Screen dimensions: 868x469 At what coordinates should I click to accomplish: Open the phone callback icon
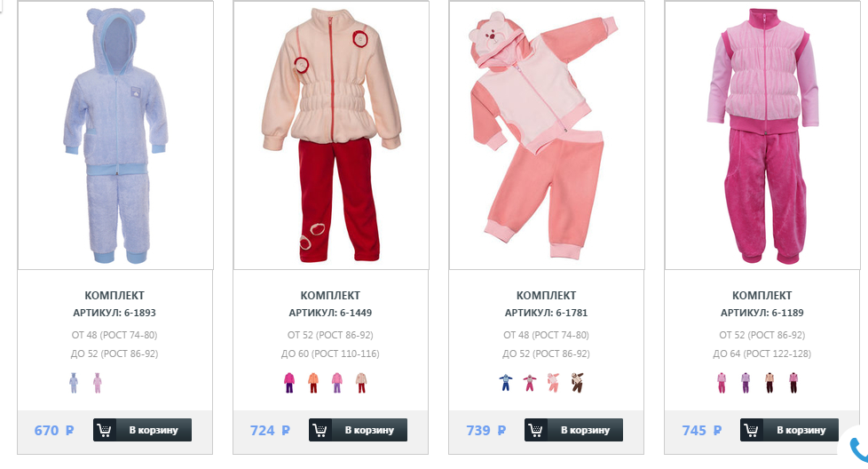pos(858,449)
